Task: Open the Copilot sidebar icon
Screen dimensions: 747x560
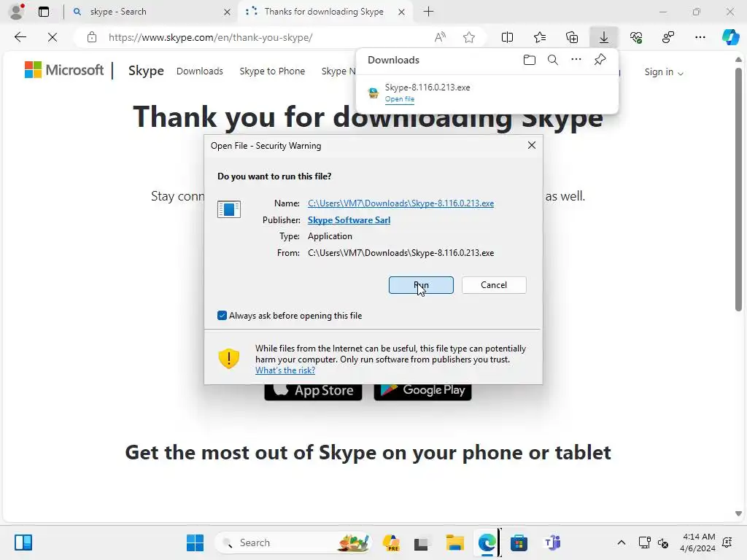Action: (730, 37)
